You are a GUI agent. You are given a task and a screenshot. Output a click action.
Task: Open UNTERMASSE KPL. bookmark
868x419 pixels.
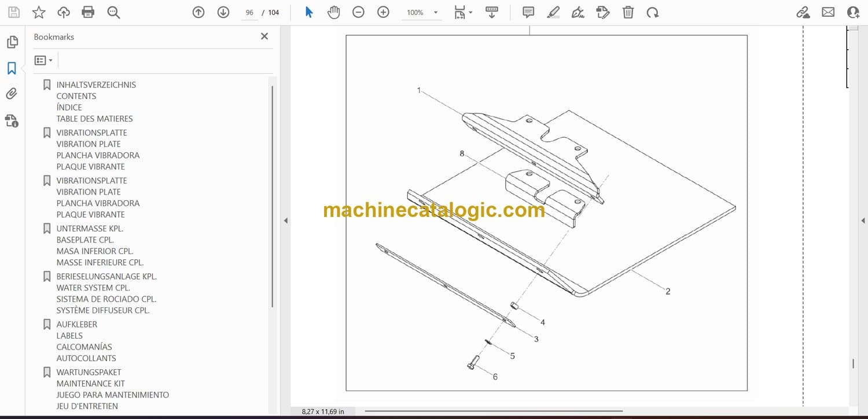(x=90, y=229)
